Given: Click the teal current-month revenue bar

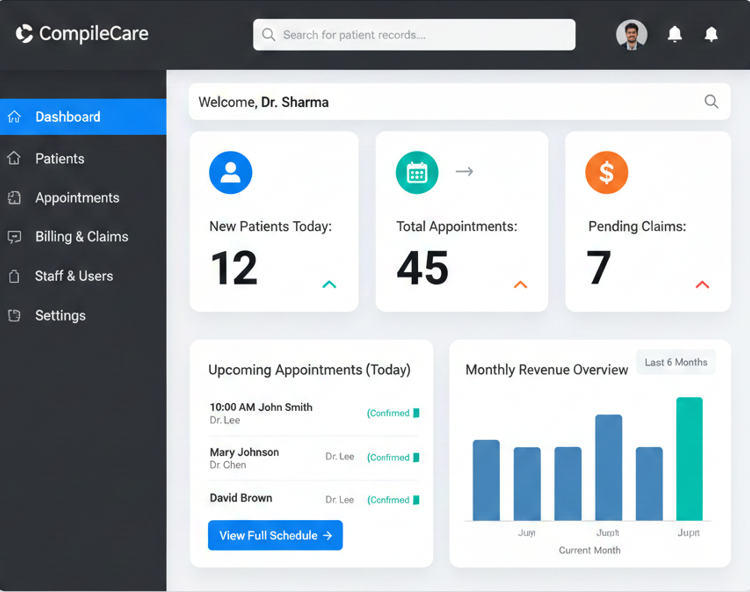Looking at the screenshot, I should [689, 459].
